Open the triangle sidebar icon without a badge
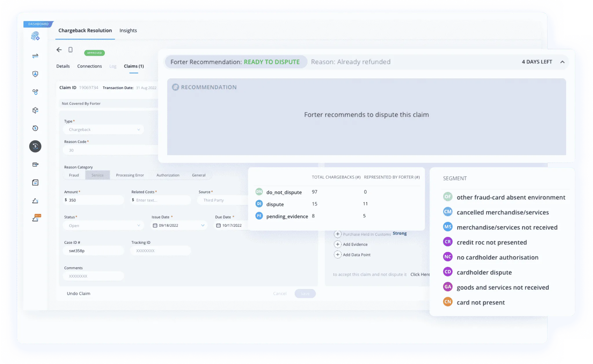Viewport: 593px width, 364px height. click(35, 201)
